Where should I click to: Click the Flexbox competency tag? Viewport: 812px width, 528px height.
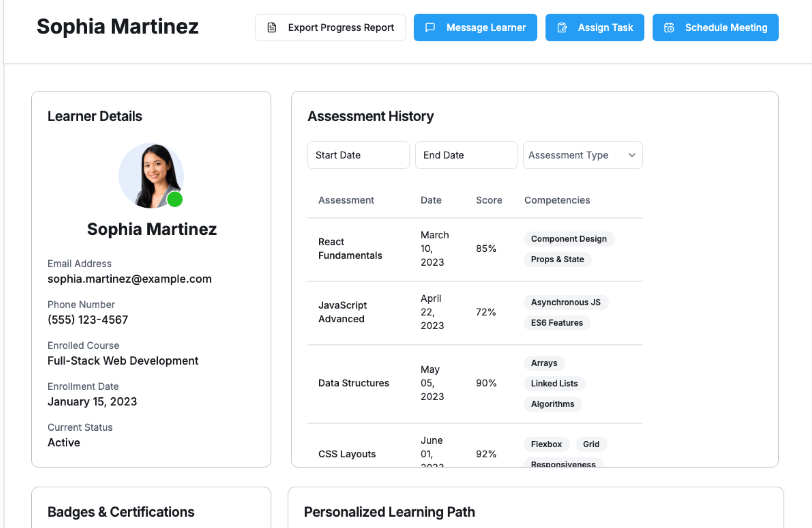click(546, 444)
